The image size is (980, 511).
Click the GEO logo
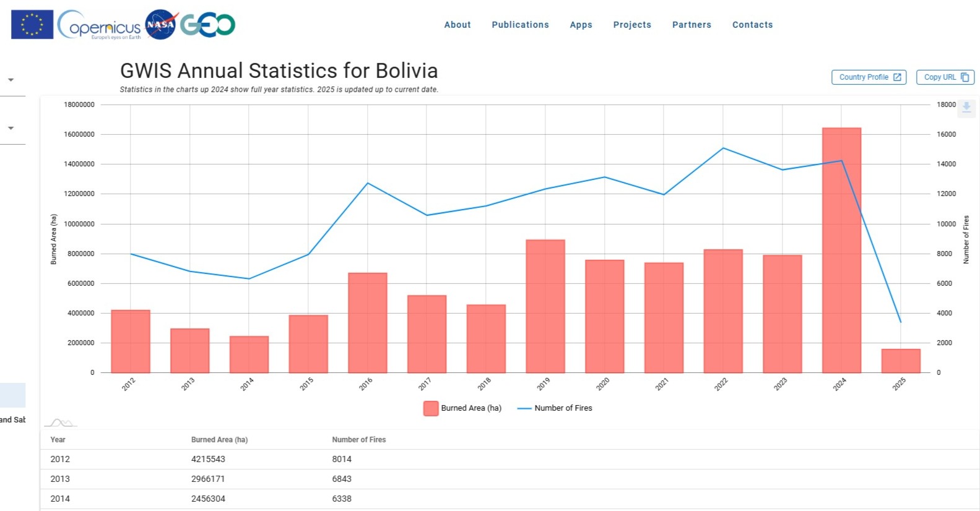(208, 25)
